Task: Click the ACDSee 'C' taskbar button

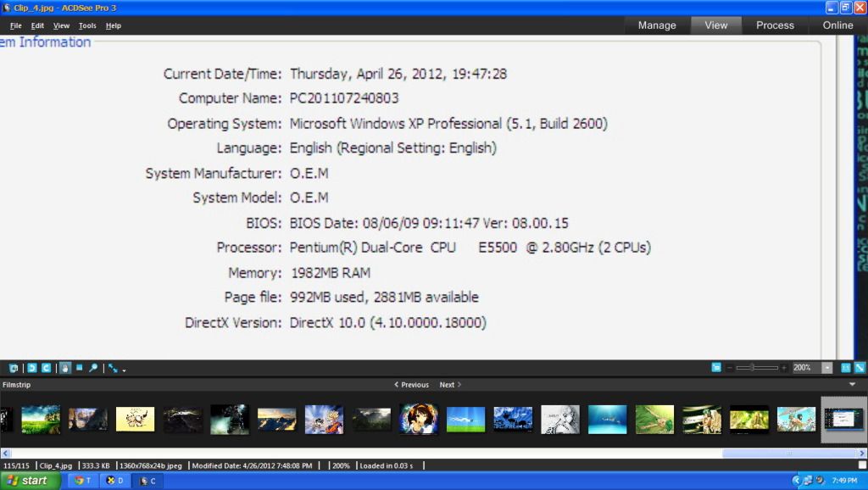Action: pos(147,481)
